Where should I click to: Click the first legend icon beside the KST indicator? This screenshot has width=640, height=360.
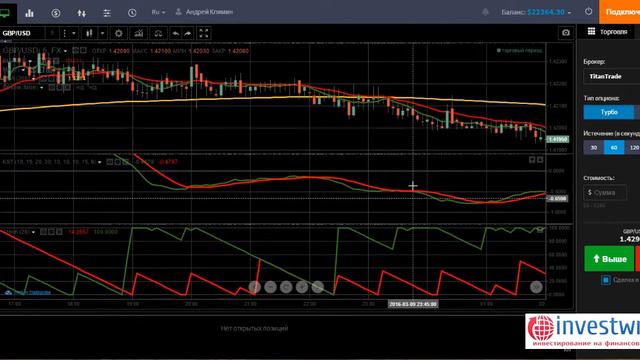(x=110, y=162)
